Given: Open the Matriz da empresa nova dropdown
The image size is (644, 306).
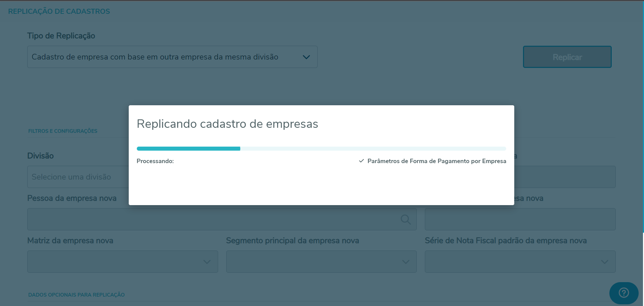Looking at the screenshot, I should [122, 262].
